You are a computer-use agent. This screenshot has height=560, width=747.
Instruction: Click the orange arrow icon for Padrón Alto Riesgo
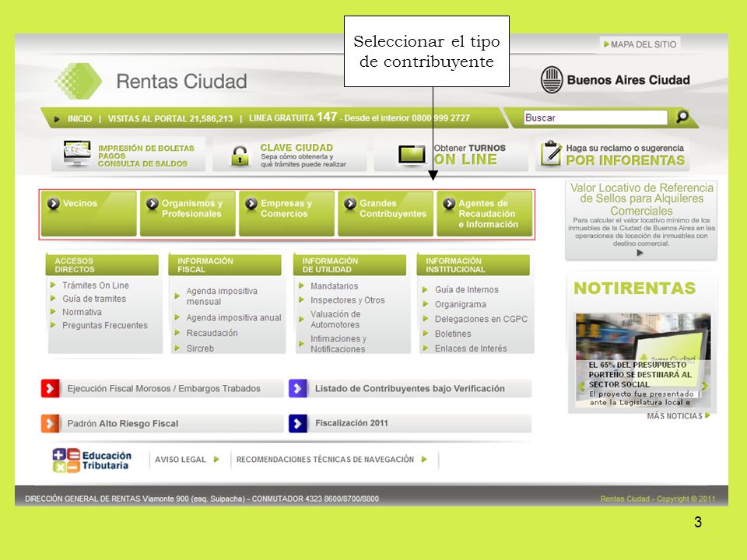tap(51, 423)
